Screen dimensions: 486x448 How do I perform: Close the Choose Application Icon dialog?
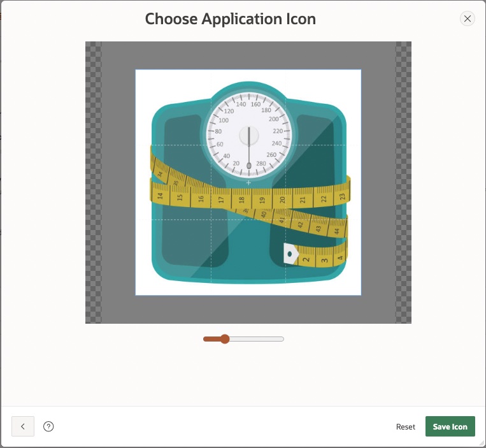pyautogui.click(x=468, y=18)
